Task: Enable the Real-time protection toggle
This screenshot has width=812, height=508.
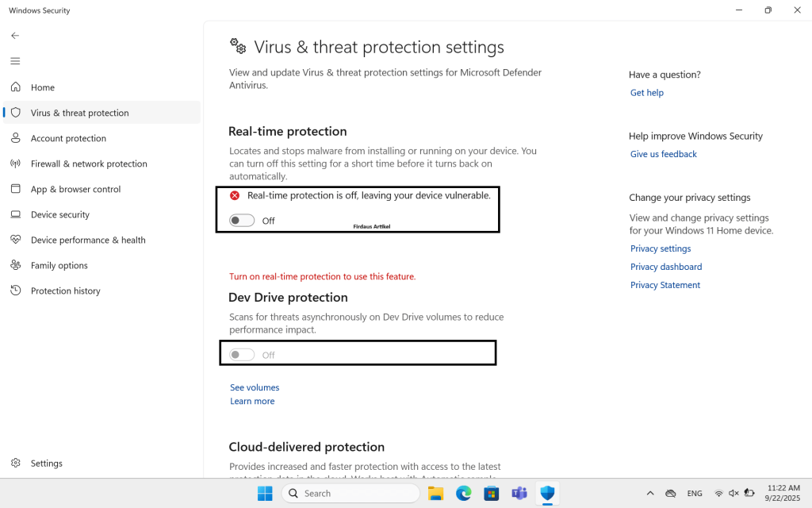Action: click(242, 220)
